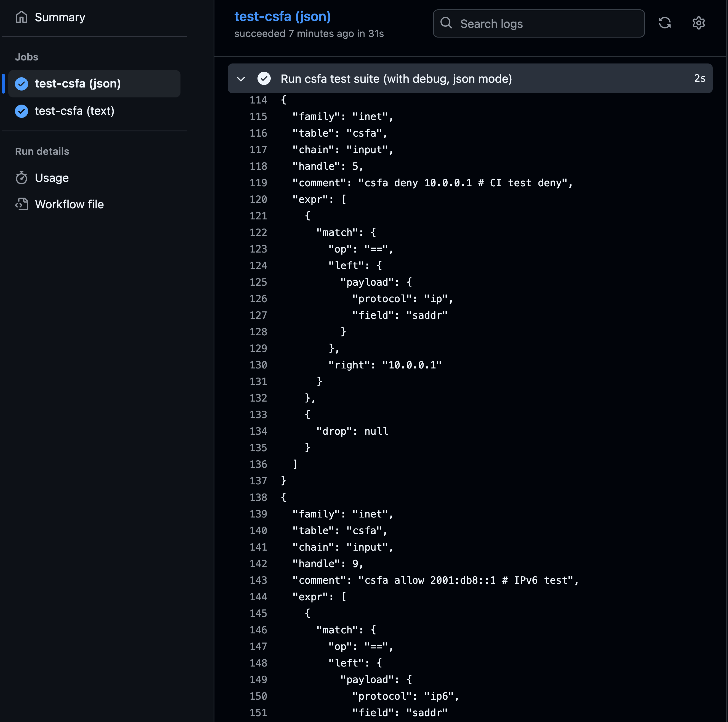This screenshot has height=722, width=728.
Task: Click the Run details section heading
Action: click(42, 152)
